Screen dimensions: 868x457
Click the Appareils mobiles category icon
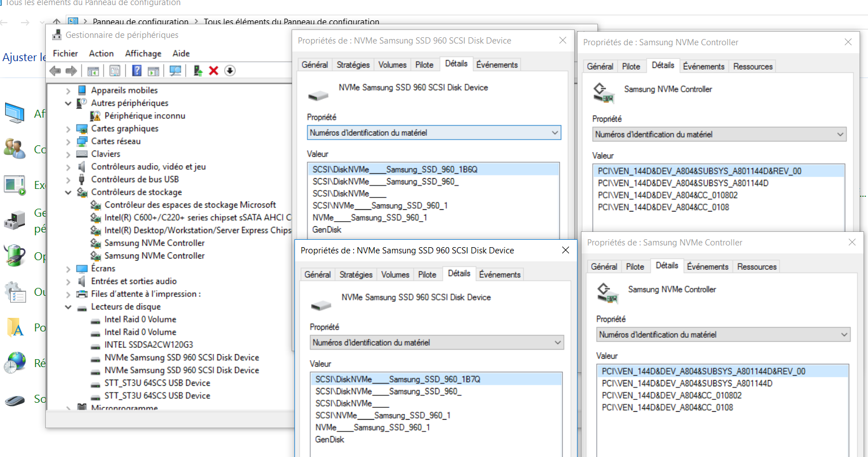pos(82,90)
